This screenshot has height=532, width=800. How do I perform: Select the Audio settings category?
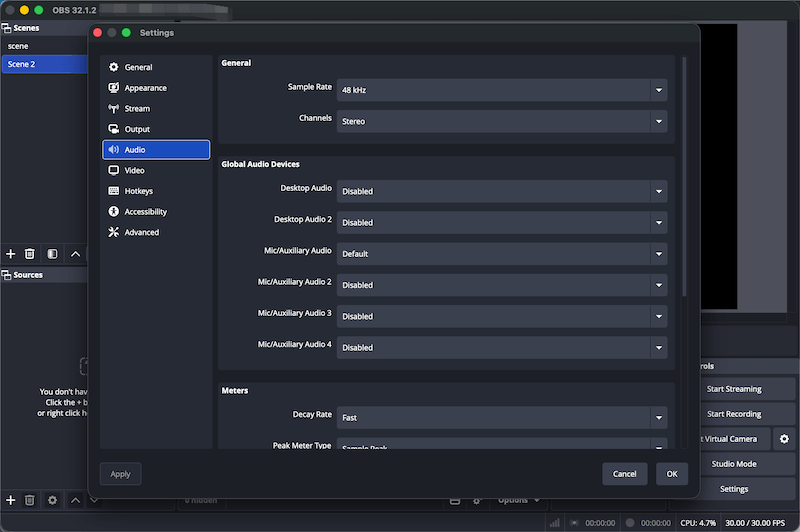(x=156, y=150)
